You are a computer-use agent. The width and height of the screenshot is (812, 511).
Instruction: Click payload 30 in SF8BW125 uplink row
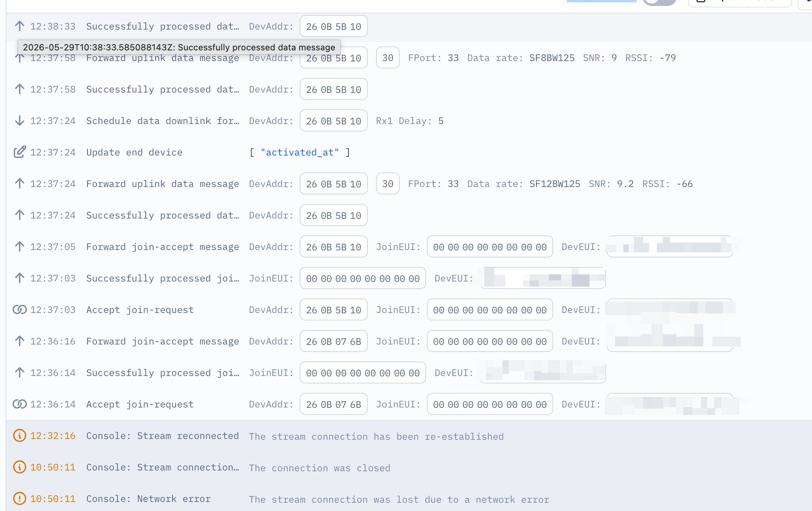click(388, 58)
